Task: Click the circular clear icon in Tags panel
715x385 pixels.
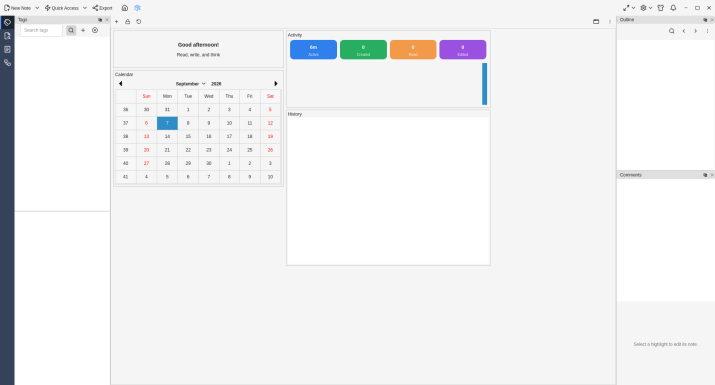Action: pyautogui.click(x=95, y=30)
